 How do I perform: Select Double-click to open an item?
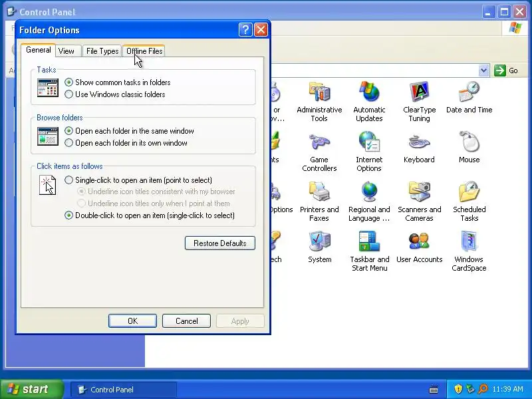[x=150, y=215]
